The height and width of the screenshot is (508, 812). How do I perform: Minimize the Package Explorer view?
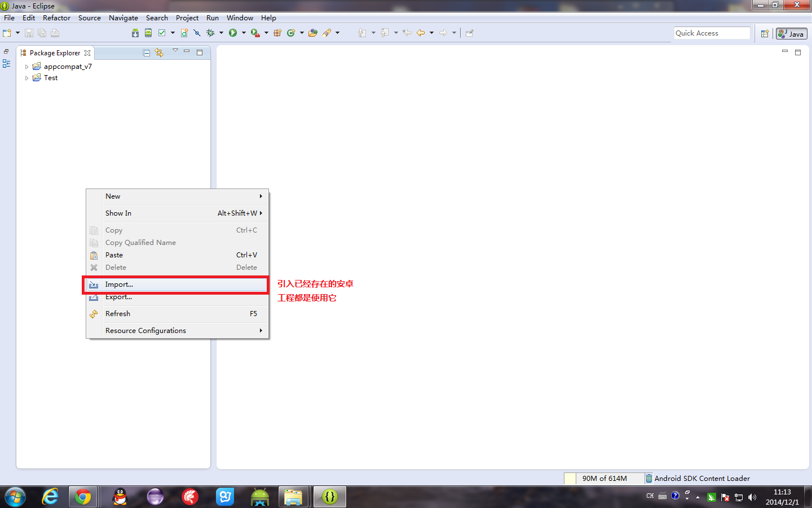pos(187,51)
